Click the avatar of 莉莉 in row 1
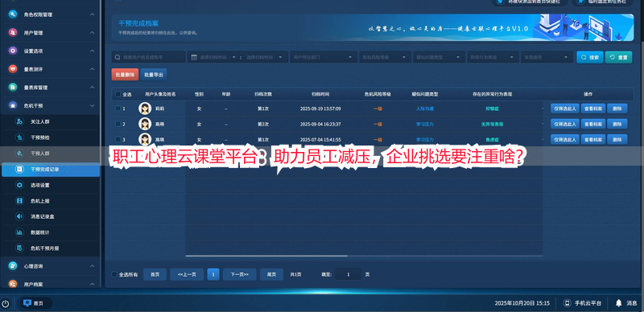This screenshot has height=312, width=644. click(x=145, y=109)
